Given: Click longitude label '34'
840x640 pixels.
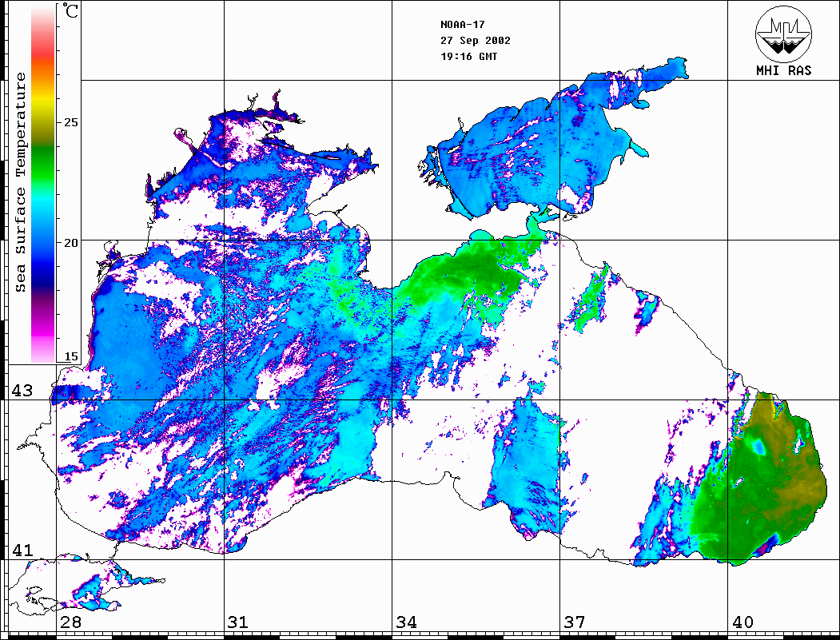Looking at the screenshot, I should [407, 622].
